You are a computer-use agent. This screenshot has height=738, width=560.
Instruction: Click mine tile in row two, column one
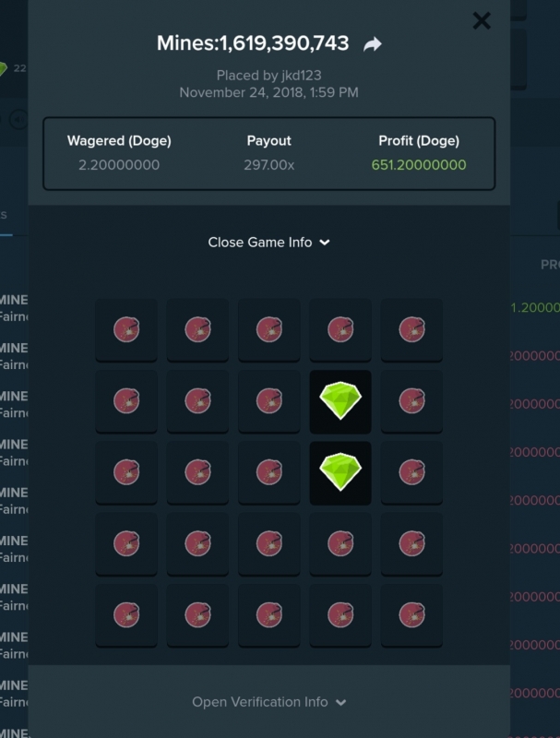coord(126,401)
